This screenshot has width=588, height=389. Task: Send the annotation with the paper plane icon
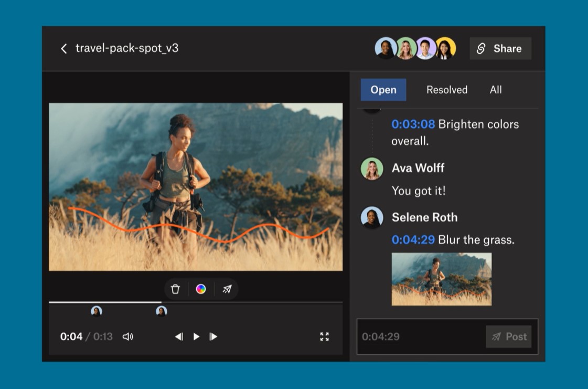pyautogui.click(x=227, y=289)
